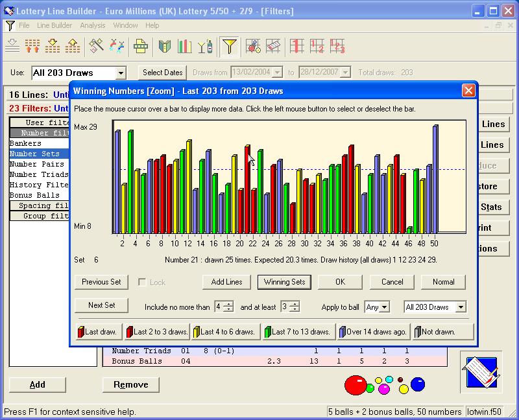Go to the Next Set
519x420 pixels.
click(101, 305)
